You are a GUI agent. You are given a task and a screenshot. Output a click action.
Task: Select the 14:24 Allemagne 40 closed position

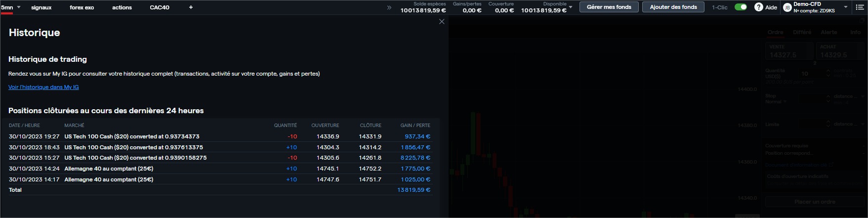(220, 169)
